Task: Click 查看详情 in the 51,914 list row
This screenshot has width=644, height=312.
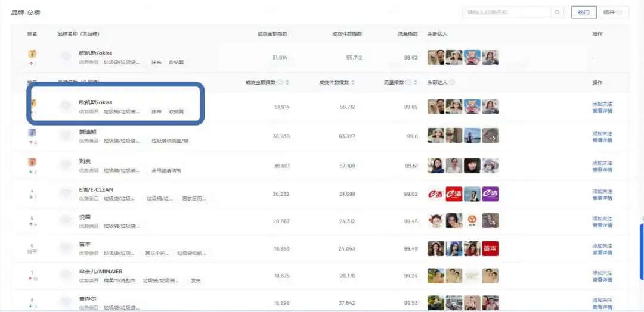Action: pyautogui.click(x=602, y=111)
